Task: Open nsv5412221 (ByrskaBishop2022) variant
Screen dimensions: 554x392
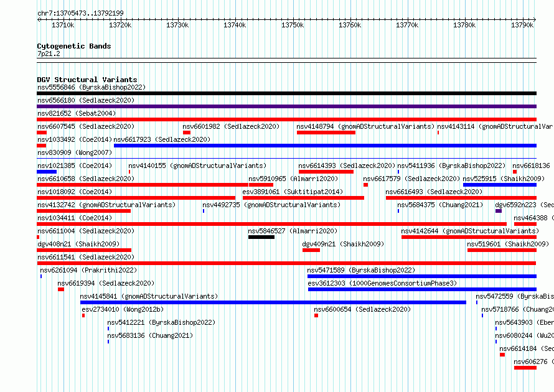Action: [x=161, y=322]
